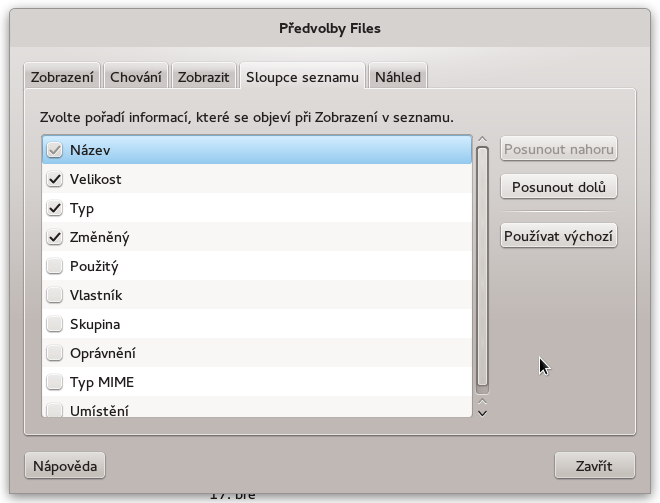Check the Oprávnění column checkbox
The height and width of the screenshot is (503, 660).
(55, 353)
